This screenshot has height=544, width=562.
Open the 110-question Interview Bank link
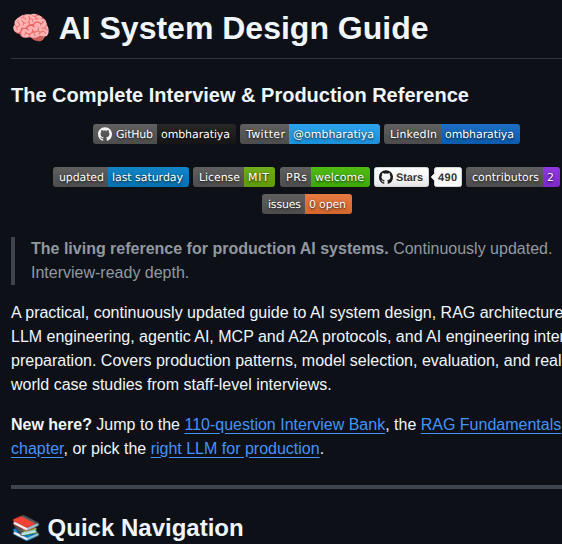coord(285,425)
